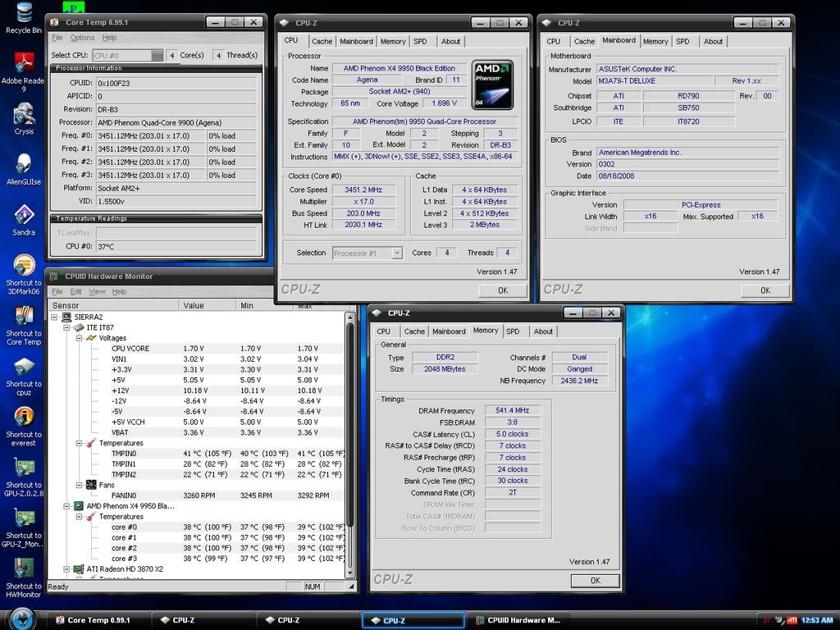
Task: Collapse the Fans node in Hardware Monitor
Action: (80, 485)
